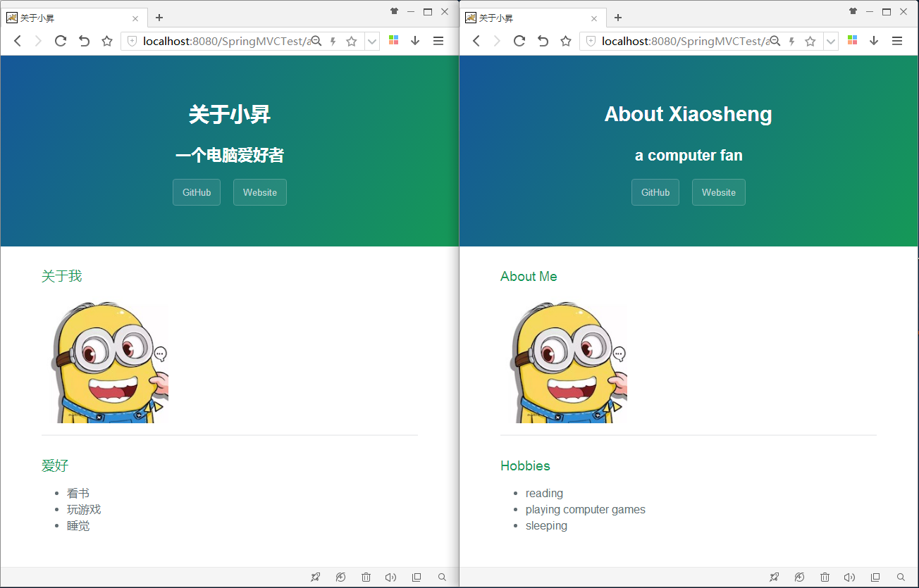
Task: Click the magnifier icon in right window's status bar
Action: tap(901, 577)
